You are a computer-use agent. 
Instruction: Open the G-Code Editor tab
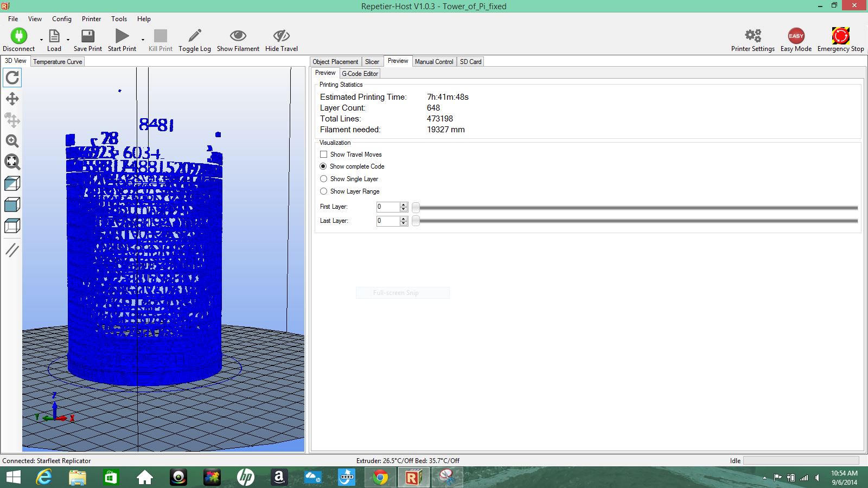coord(360,74)
